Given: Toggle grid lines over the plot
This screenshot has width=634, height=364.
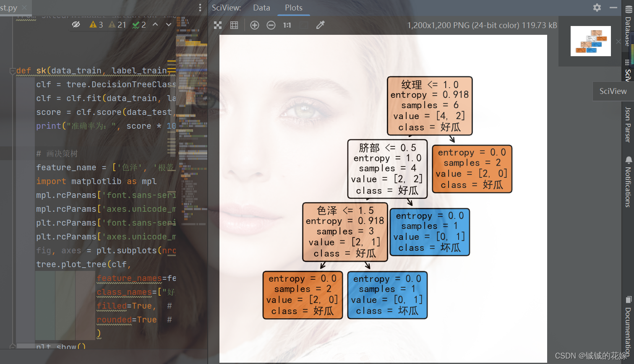Looking at the screenshot, I should coord(234,25).
